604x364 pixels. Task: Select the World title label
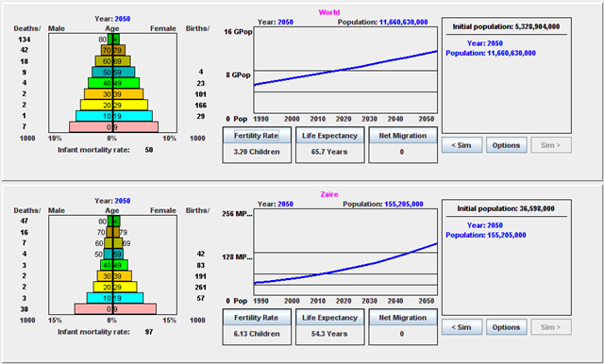point(329,12)
